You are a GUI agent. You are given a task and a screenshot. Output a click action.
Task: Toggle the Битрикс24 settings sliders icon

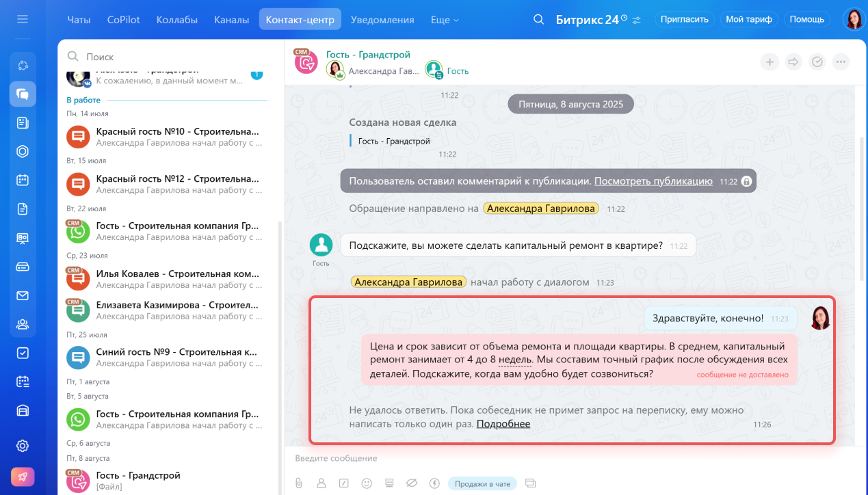637,20
